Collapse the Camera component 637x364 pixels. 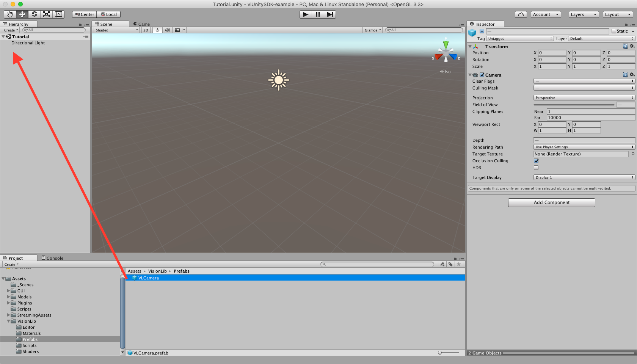click(470, 75)
